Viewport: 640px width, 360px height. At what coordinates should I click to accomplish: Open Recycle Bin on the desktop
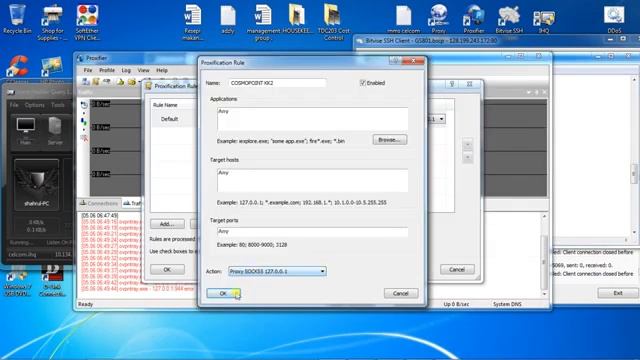(17, 19)
